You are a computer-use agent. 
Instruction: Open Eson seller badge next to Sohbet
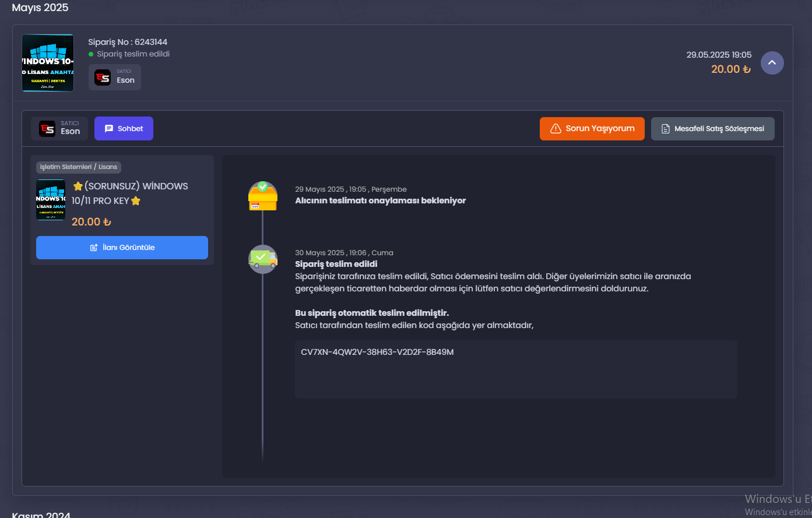pyautogui.click(x=59, y=129)
